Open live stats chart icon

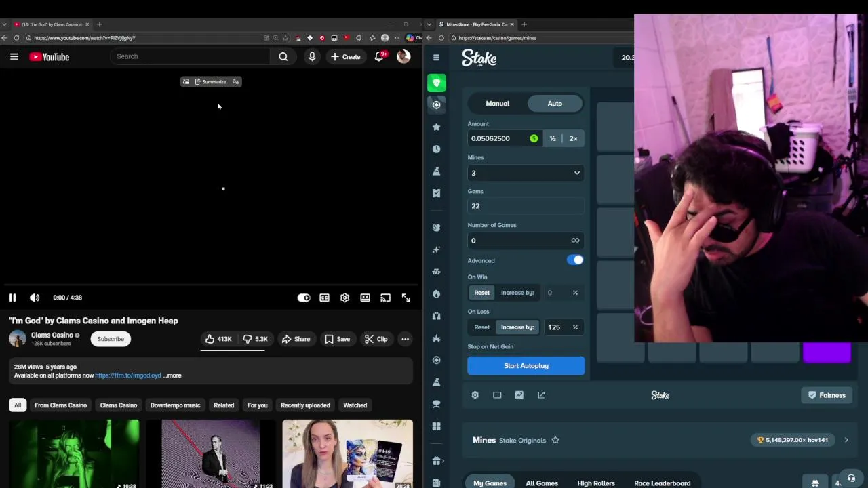coord(519,395)
